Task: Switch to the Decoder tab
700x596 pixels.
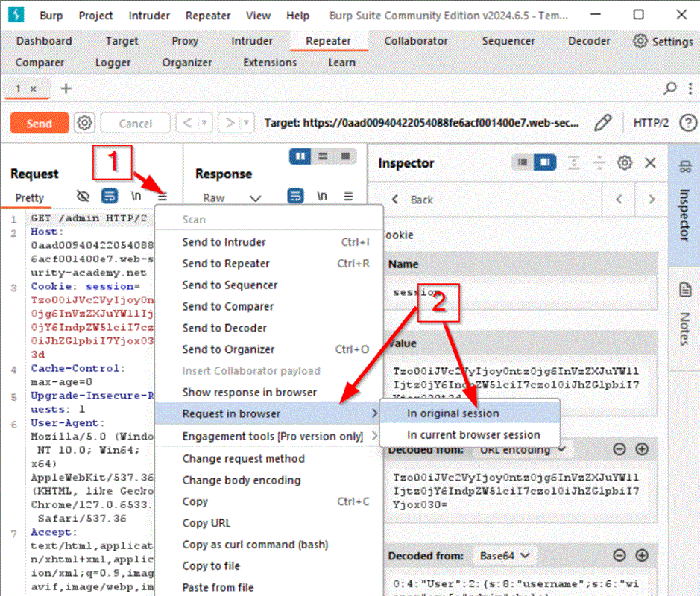Action: click(589, 41)
